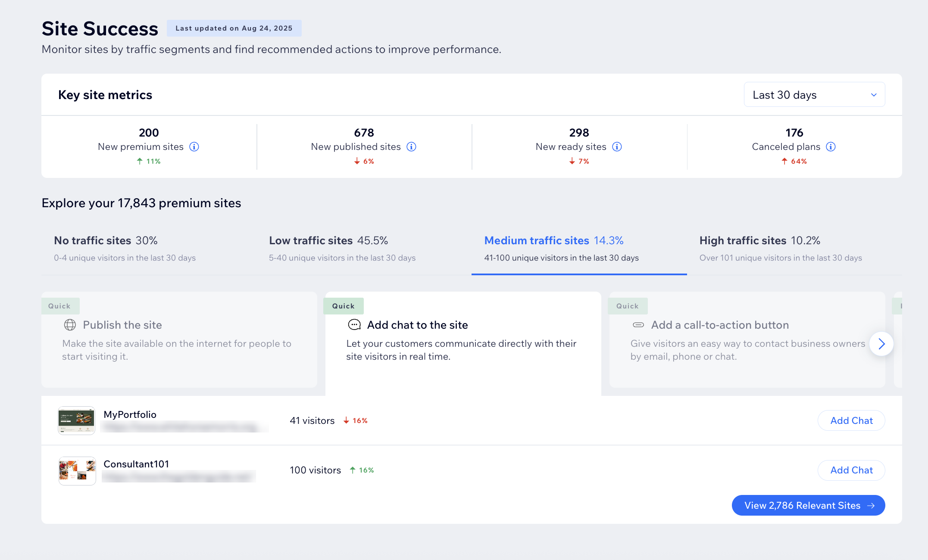The width and height of the screenshot is (928, 560).
Task: Click info icon next to Canceled plans
Action: pyautogui.click(x=831, y=147)
